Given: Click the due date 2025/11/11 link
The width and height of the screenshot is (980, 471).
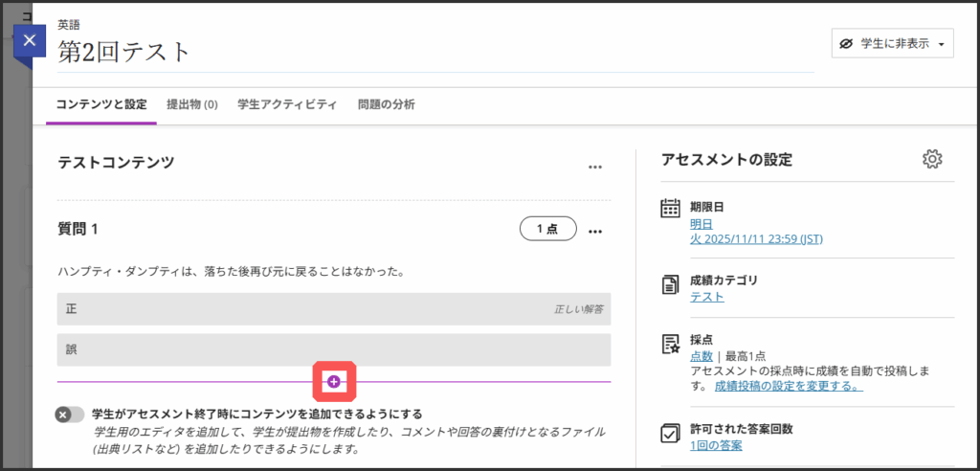Looking at the screenshot, I should pyautogui.click(x=756, y=238).
